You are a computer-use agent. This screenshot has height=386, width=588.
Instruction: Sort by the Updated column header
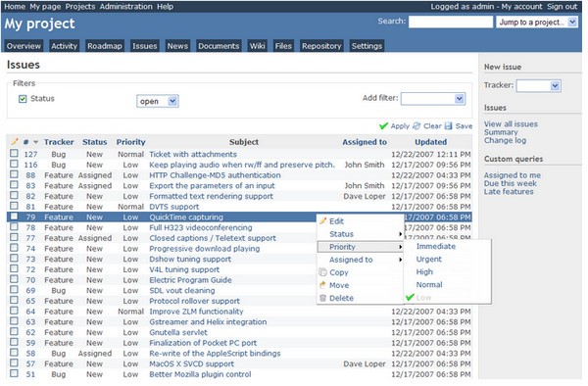tap(430, 142)
